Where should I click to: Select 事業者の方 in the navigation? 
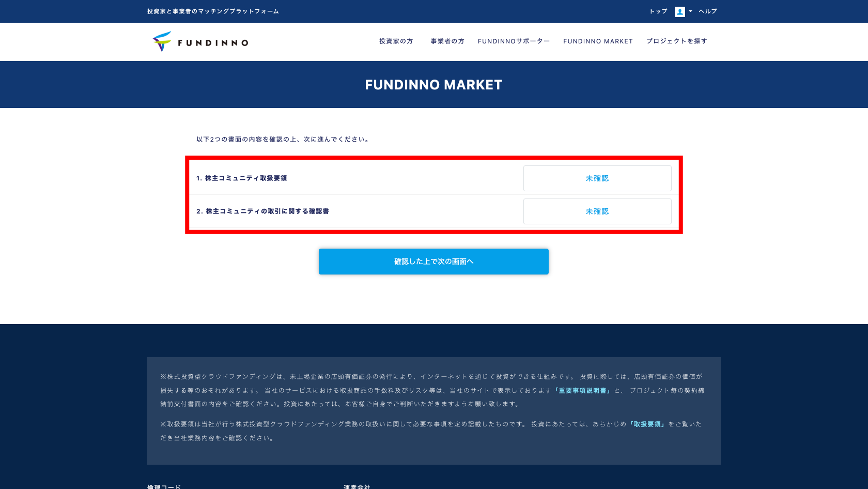pos(447,41)
